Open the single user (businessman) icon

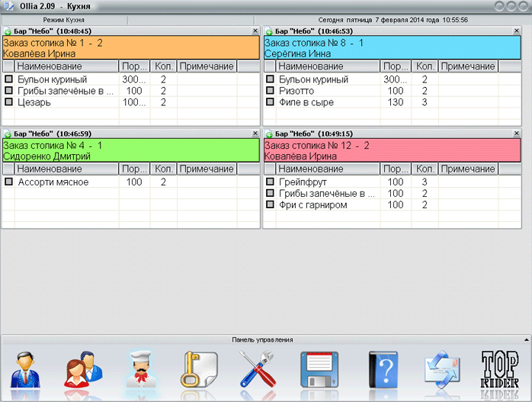(x=25, y=370)
